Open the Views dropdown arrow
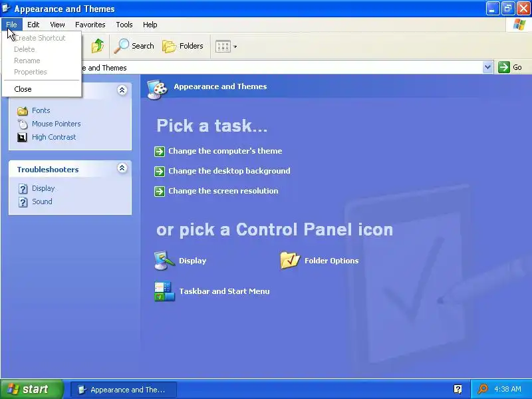This screenshot has width=532, height=399. 235,47
